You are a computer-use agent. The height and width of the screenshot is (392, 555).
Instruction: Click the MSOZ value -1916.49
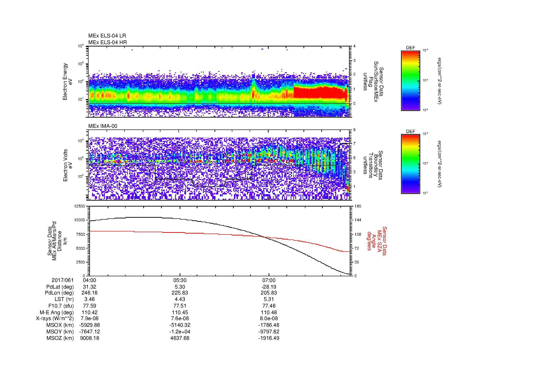click(269, 338)
